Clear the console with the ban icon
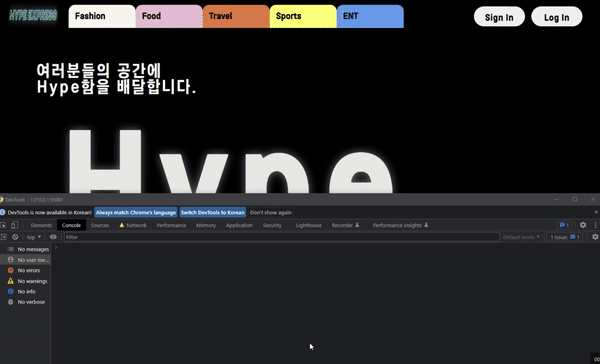Viewport: 600px width, 364px height. [x=15, y=237]
